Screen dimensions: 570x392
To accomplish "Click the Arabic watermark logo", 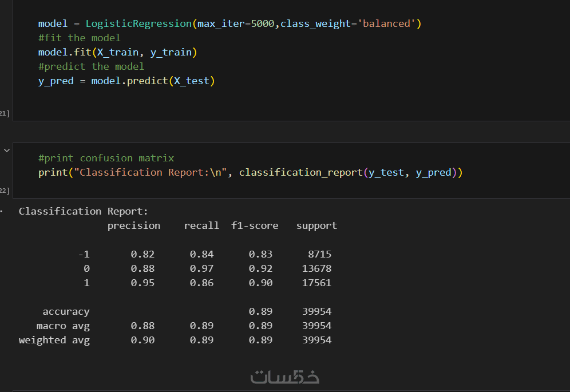I will click(285, 377).
